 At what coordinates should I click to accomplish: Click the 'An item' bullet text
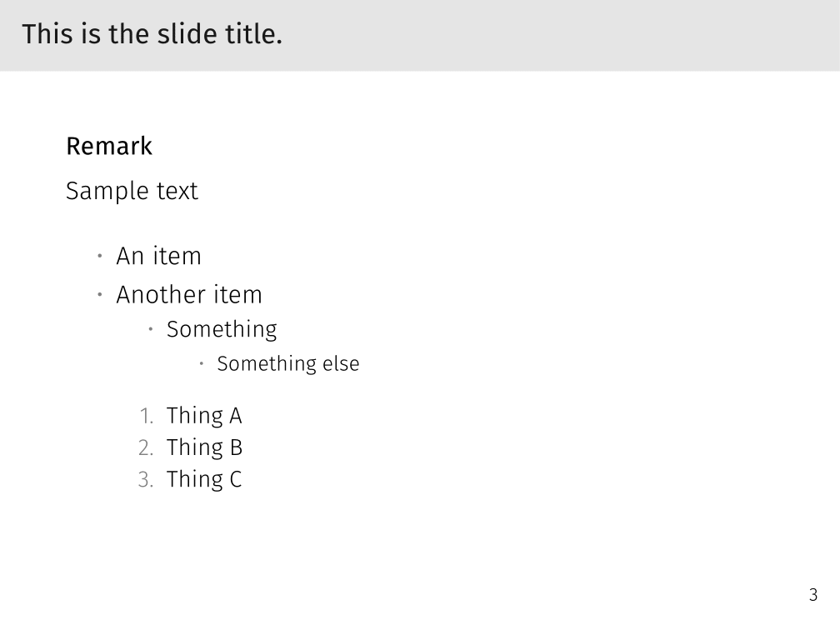(158, 256)
